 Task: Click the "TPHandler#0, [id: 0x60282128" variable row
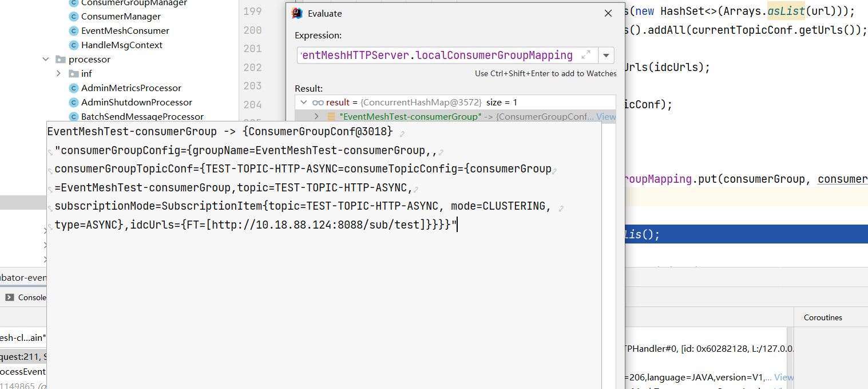click(708, 348)
